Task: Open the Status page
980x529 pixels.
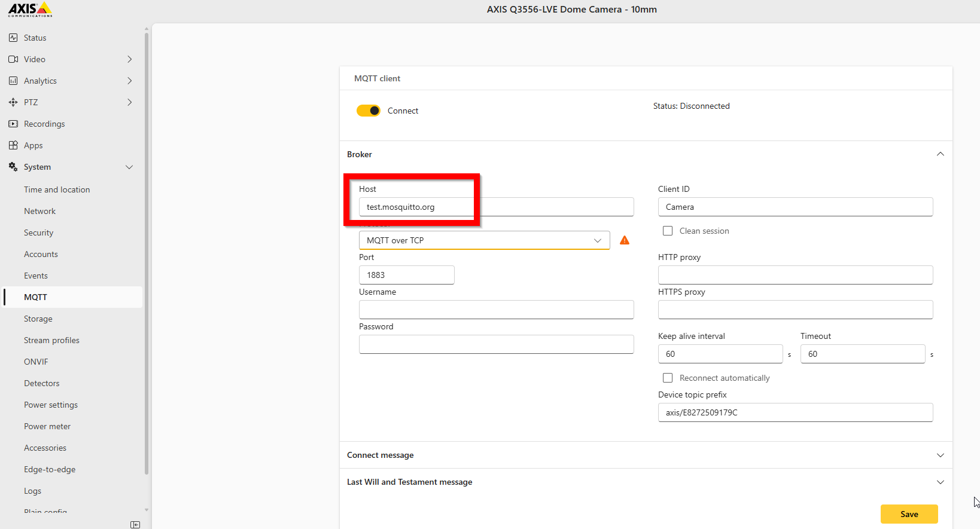Action: [35, 38]
